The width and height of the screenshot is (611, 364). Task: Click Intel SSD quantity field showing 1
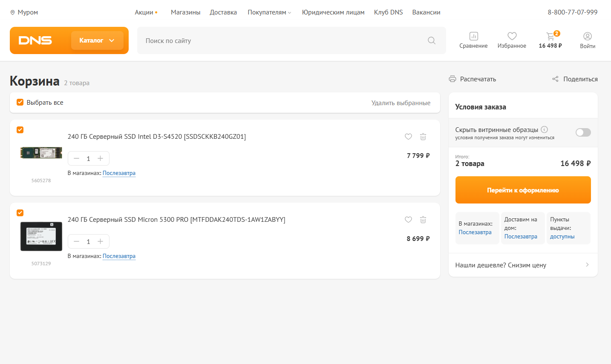[x=89, y=158]
